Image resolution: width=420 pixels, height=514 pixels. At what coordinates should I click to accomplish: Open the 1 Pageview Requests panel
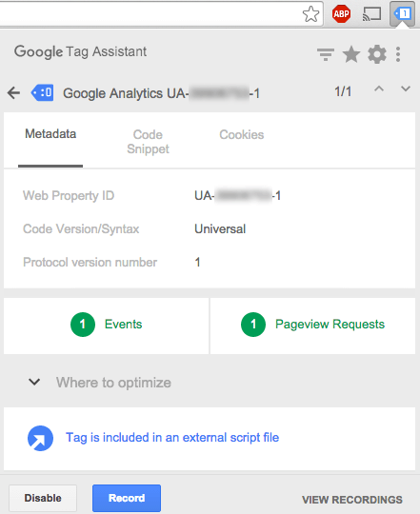[x=312, y=326]
